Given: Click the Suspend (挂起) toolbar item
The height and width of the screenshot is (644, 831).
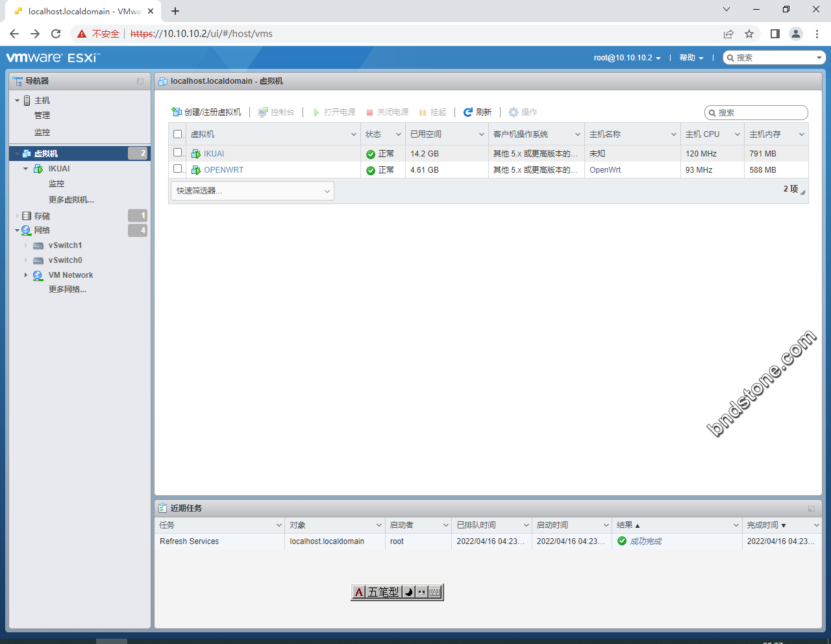Looking at the screenshot, I should point(433,112).
